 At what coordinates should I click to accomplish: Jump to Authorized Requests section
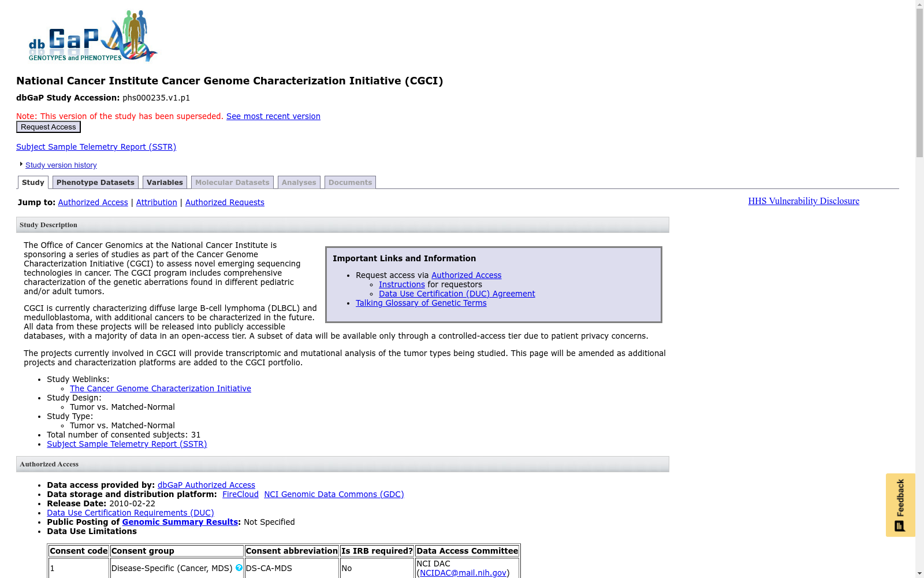click(x=225, y=202)
